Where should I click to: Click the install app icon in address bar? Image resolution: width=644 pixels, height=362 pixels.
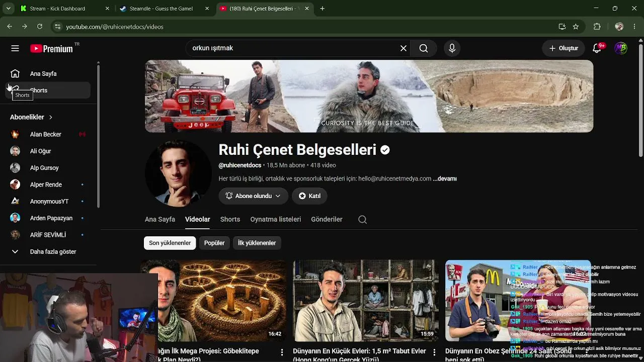(x=562, y=27)
